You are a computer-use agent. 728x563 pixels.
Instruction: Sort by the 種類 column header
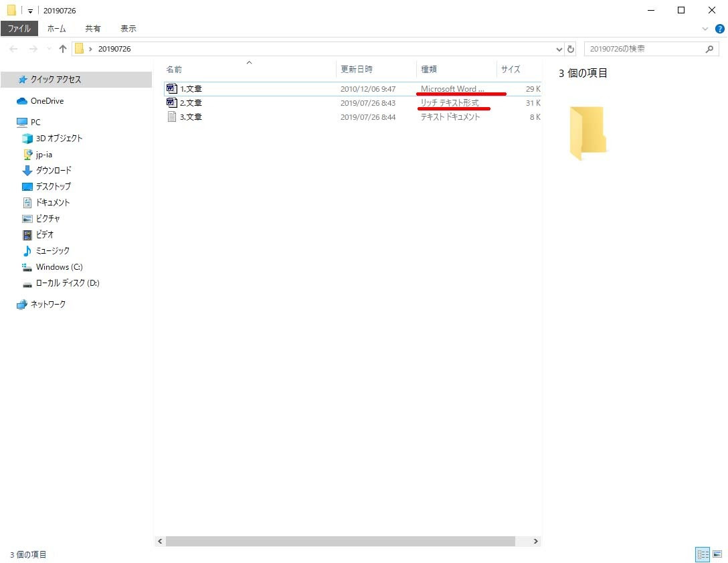click(456, 69)
